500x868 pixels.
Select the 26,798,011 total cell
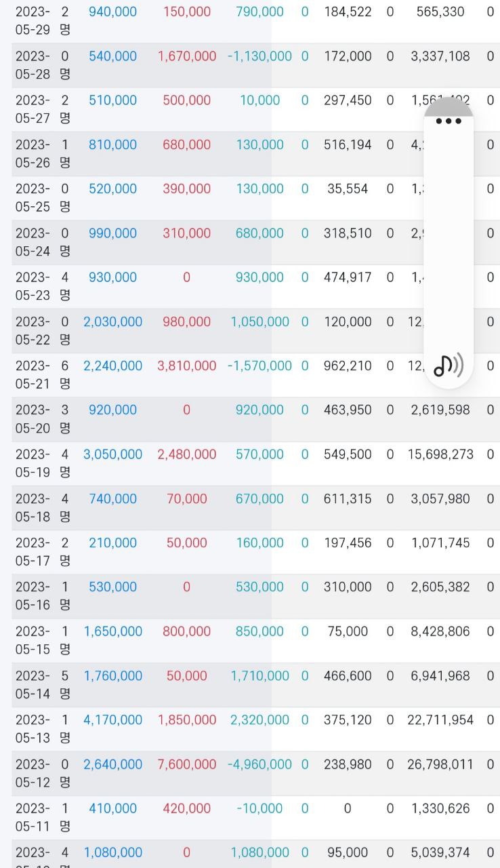click(440, 764)
